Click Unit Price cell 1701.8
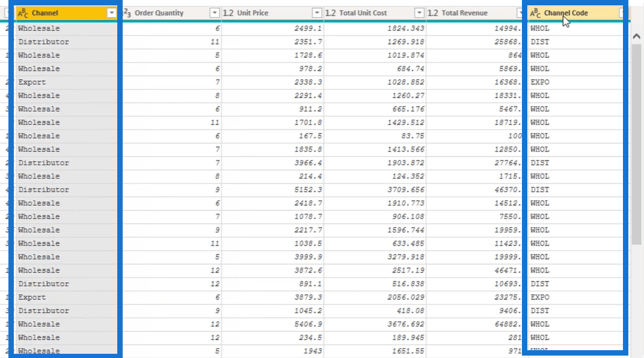 273,123
